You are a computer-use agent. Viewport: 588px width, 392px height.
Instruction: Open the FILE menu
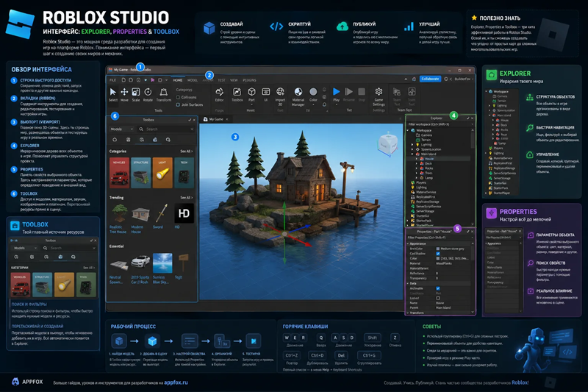point(113,80)
